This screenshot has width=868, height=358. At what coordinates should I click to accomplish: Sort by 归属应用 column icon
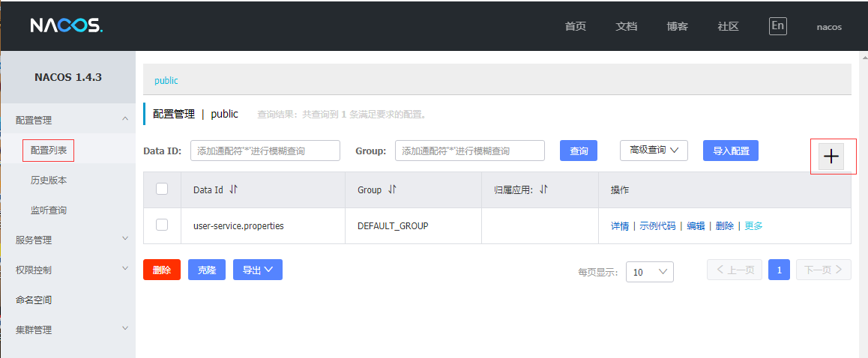[x=543, y=189]
